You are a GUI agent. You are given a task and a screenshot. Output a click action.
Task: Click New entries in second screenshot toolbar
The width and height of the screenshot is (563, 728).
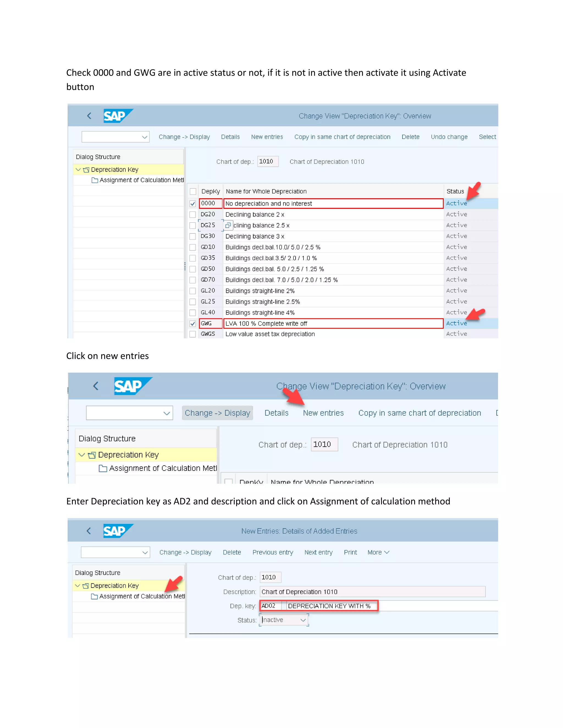tap(323, 413)
